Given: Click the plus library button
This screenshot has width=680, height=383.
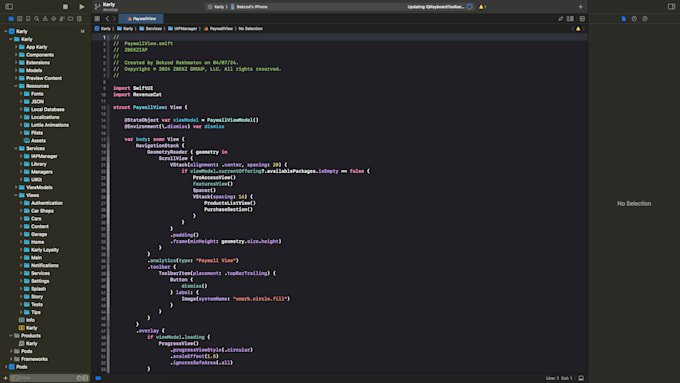Looking at the screenshot, I should 580,7.
